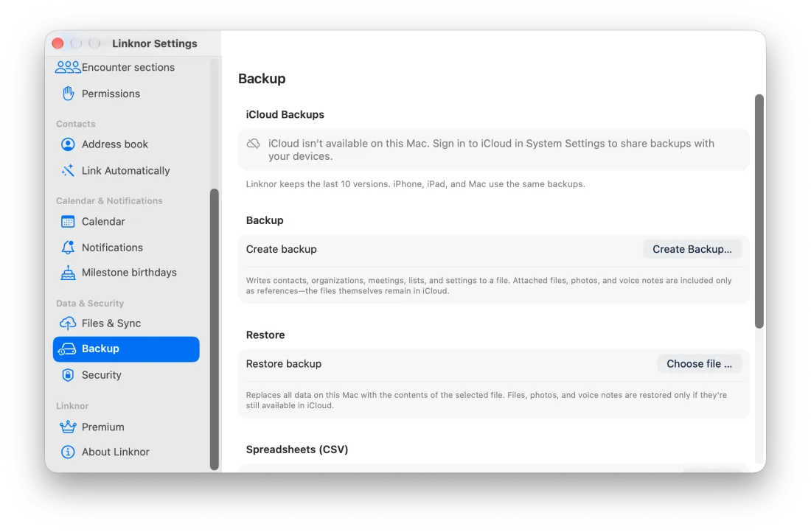Click the Create backup row label
Image resolution: width=811 pixels, height=532 pixels.
(x=282, y=249)
